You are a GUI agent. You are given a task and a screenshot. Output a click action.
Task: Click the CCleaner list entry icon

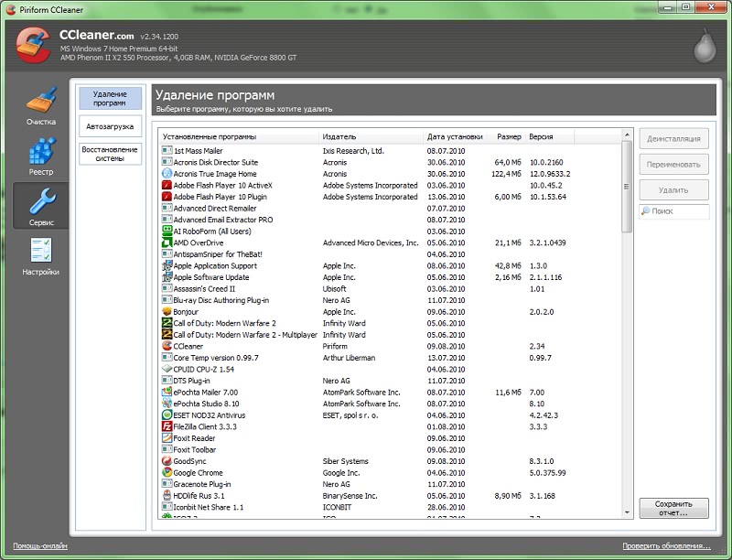pyautogui.click(x=167, y=346)
